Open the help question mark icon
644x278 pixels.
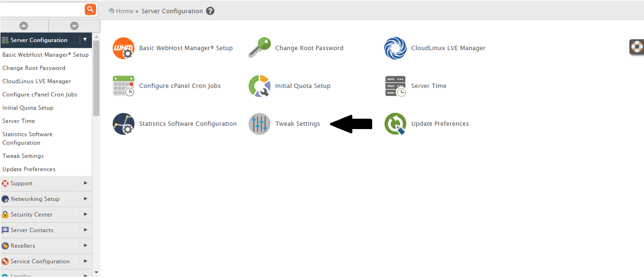coord(210,11)
